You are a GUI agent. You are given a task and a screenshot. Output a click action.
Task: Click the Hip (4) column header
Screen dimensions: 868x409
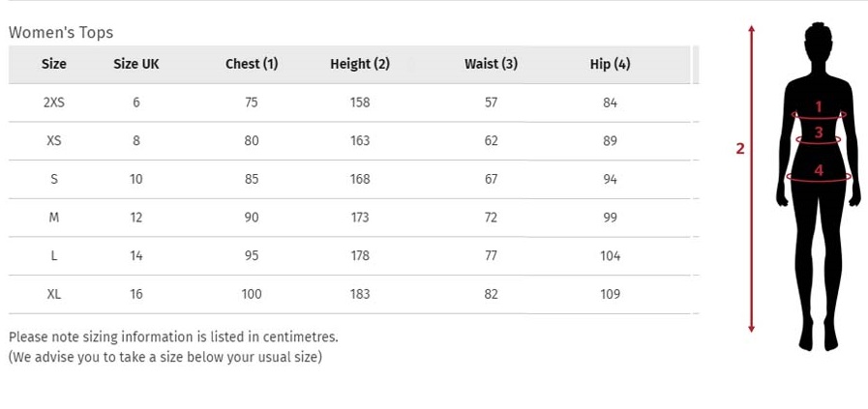[x=610, y=64]
